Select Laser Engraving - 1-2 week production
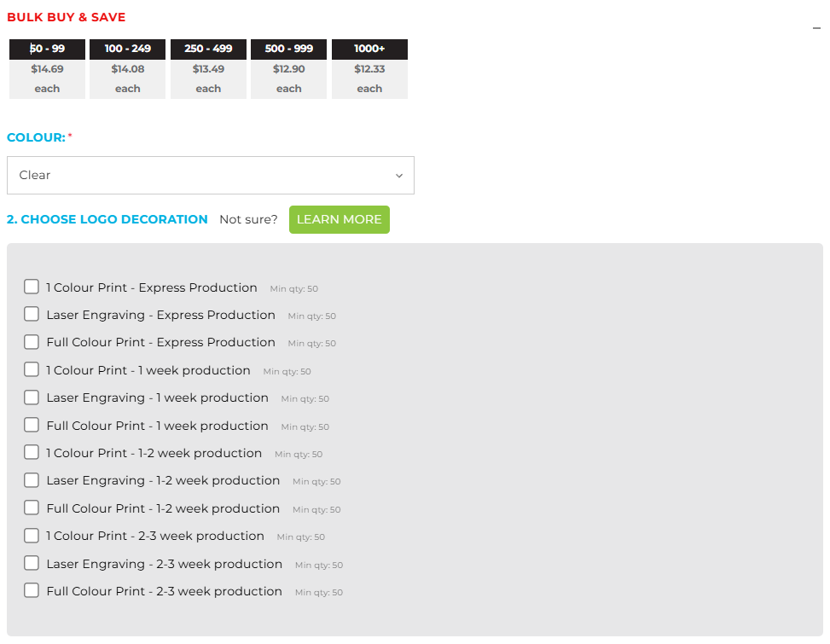 (32, 480)
